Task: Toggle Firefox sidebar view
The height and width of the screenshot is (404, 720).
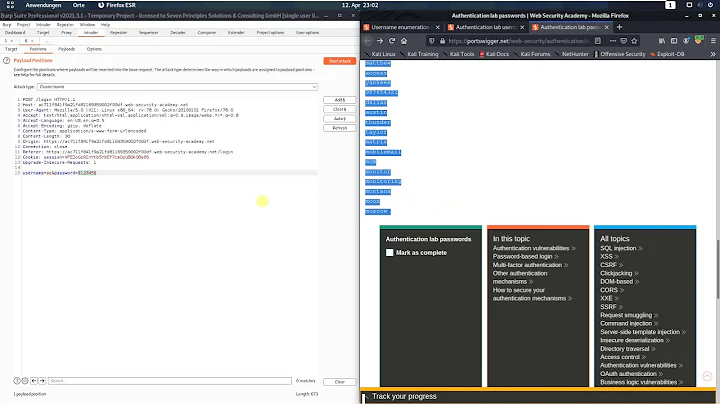Action: pyautogui.click(x=674, y=41)
